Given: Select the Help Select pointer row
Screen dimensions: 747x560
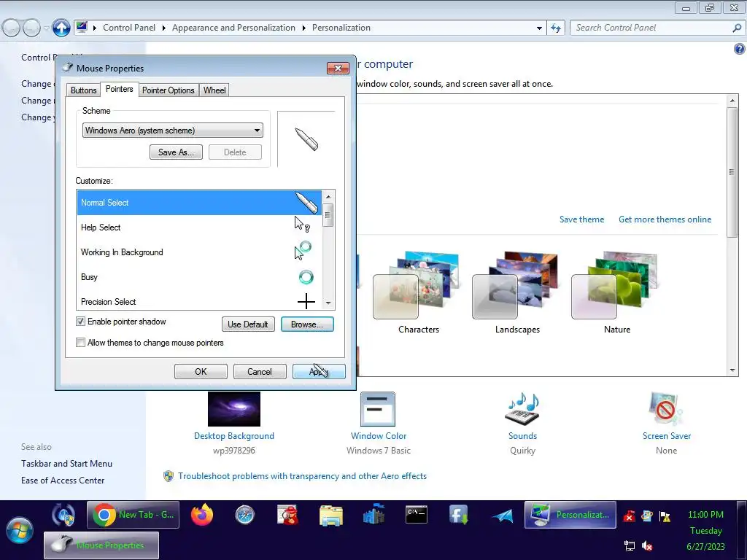Looking at the screenshot, I should pyautogui.click(x=199, y=227).
